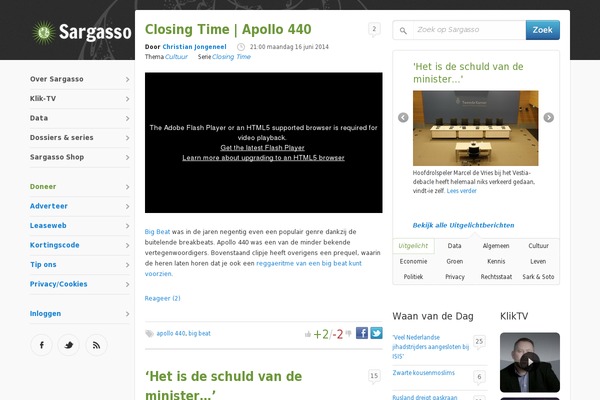This screenshot has width=600, height=400.
Task: Select the Sark & Soto tab
Action: (x=538, y=277)
